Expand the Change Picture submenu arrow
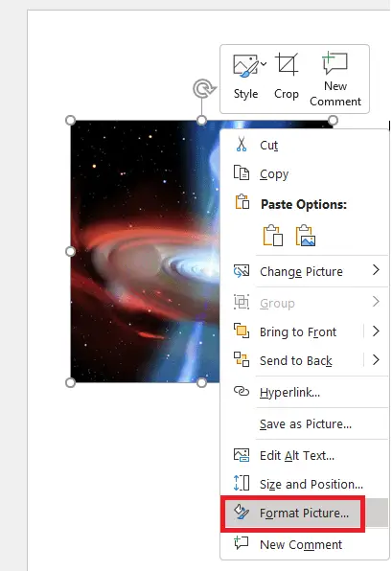Image resolution: width=392 pixels, height=571 pixels. tap(376, 270)
